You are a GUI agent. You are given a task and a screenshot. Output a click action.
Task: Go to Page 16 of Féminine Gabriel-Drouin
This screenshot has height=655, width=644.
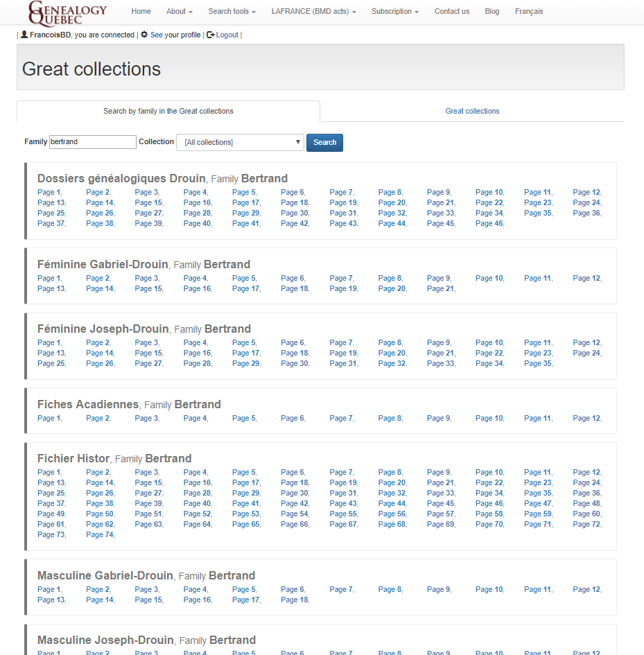198,288
